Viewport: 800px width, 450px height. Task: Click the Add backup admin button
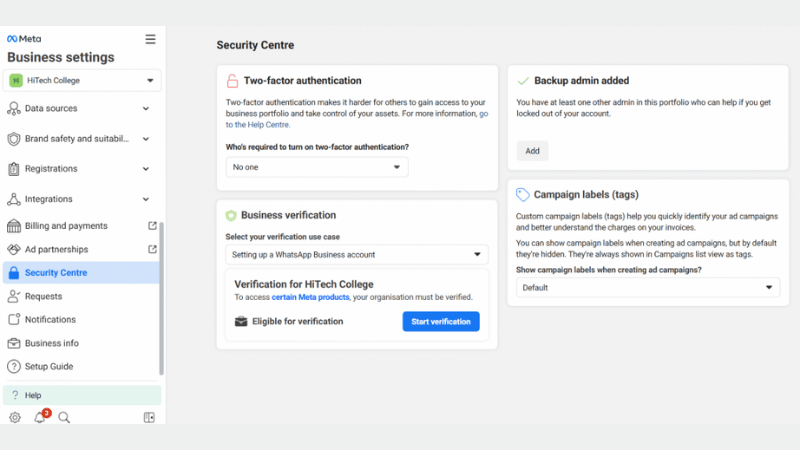point(532,151)
